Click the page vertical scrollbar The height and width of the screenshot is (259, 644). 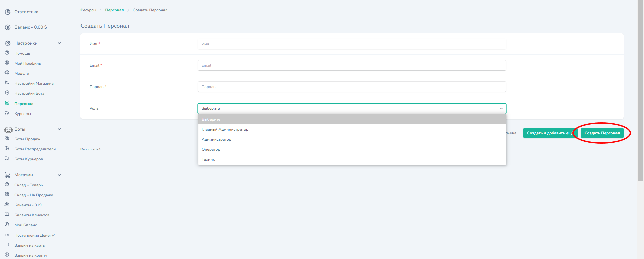[640, 90]
